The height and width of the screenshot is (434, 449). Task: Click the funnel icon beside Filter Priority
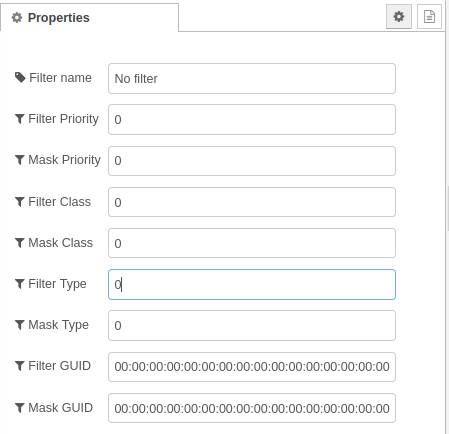click(20, 119)
